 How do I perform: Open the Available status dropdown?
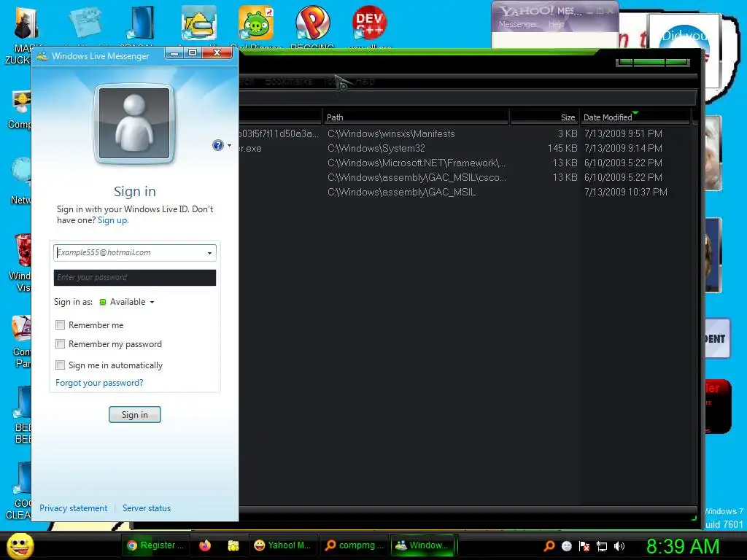[x=127, y=302]
